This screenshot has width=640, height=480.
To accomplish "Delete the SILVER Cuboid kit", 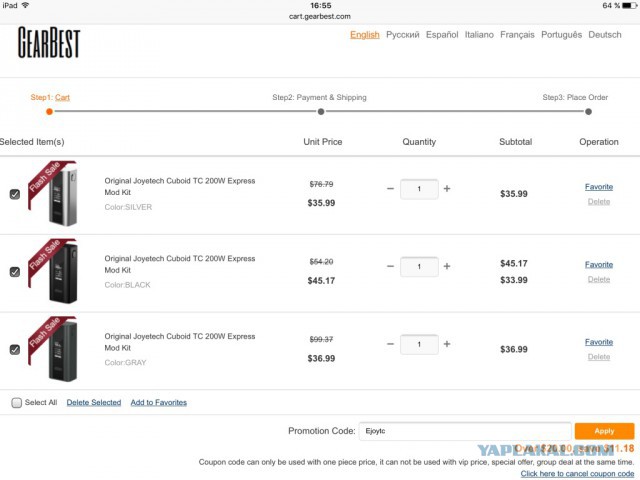I will 599,202.
